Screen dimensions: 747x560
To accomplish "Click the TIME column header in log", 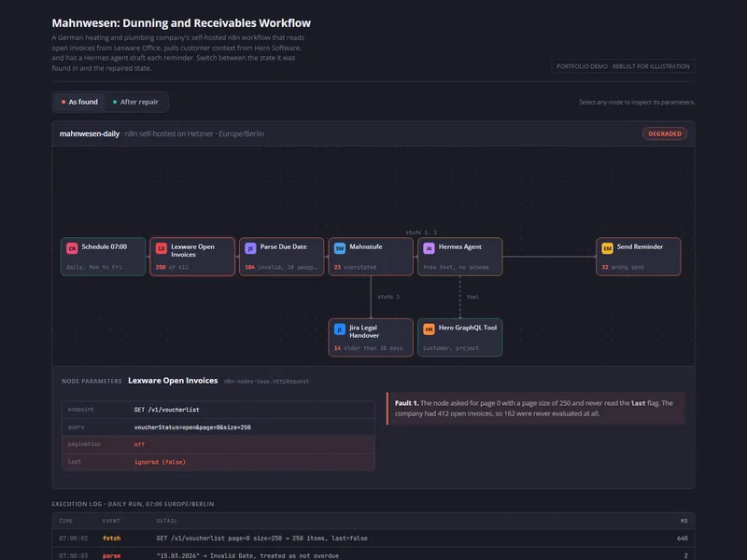I will coord(65,521).
